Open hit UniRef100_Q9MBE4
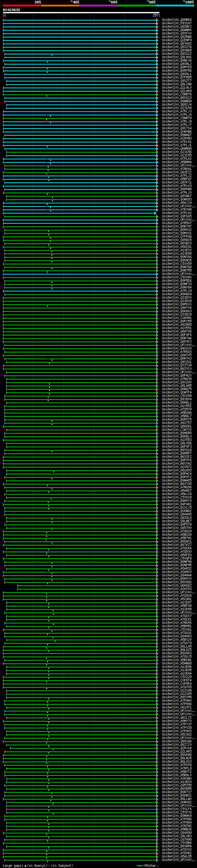This screenshot has width=197, height=868. click(176, 20)
